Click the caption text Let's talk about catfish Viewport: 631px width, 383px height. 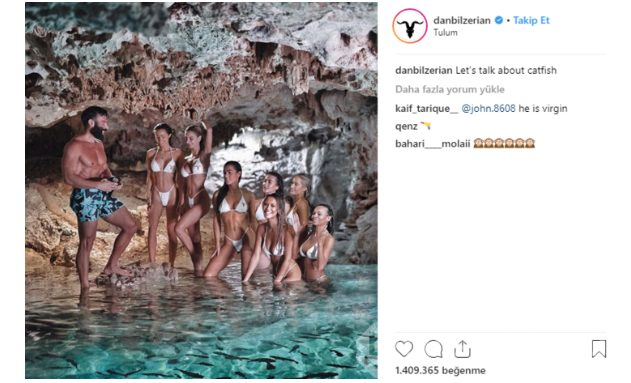[506, 70]
